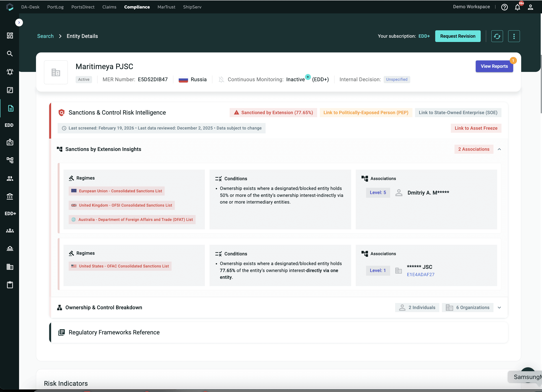Open the three-dot more options menu
The image size is (542, 392).
[514, 36]
